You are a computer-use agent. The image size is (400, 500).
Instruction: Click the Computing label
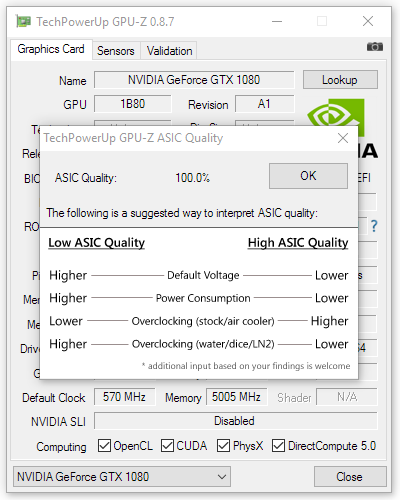[x=61, y=447]
